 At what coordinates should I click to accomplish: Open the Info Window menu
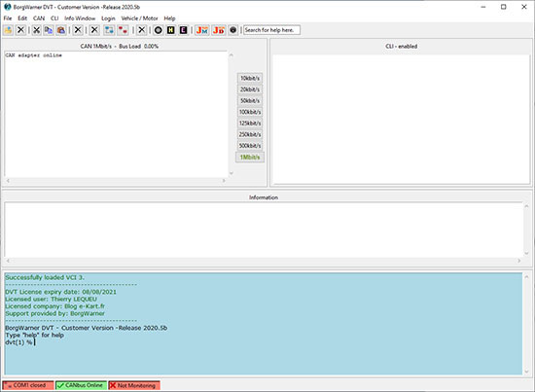coord(80,18)
